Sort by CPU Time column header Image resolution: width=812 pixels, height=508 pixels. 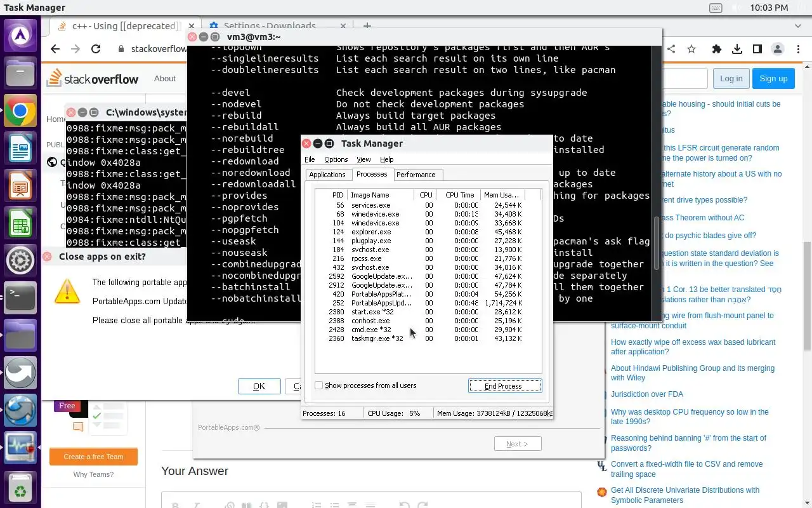[458, 195]
